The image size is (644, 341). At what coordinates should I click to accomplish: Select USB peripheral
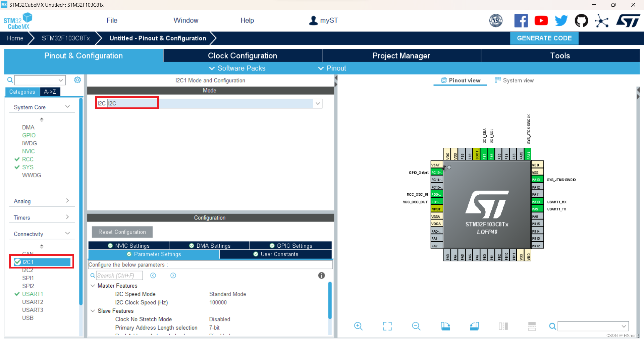28,318
